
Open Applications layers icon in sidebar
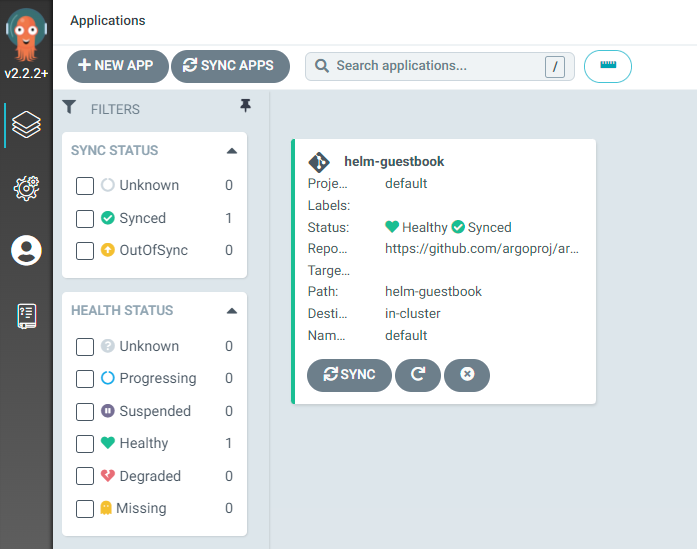(x=26, y=124)
